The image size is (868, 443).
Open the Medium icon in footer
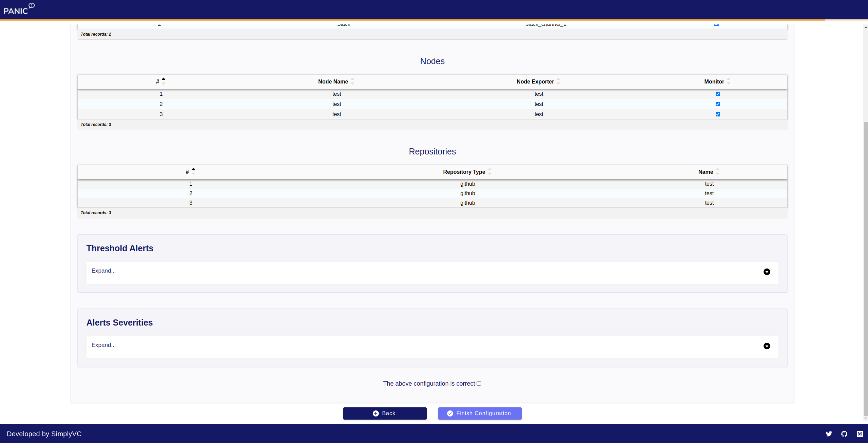point(860,434)
